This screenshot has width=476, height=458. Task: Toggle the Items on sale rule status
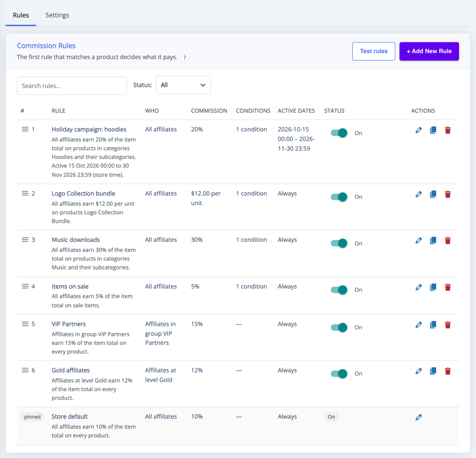click(x=339, y=290)
